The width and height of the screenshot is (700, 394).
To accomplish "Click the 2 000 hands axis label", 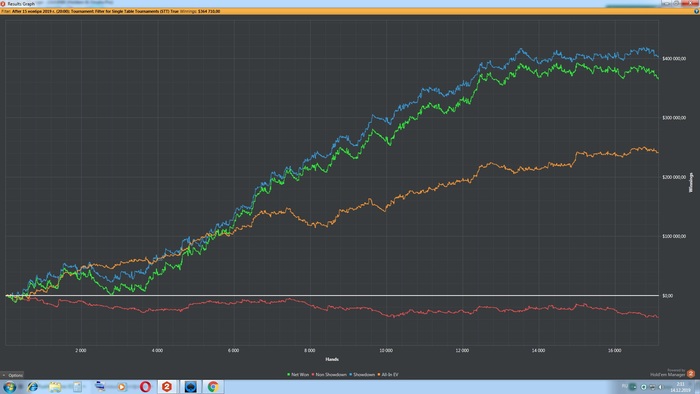I will tap(81, 351).
